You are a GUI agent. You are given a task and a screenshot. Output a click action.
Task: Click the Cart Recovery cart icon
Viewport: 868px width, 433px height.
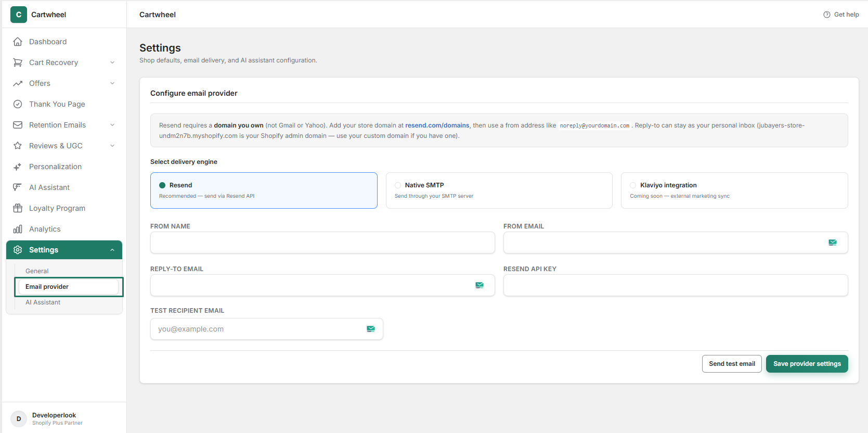[18, 62]
